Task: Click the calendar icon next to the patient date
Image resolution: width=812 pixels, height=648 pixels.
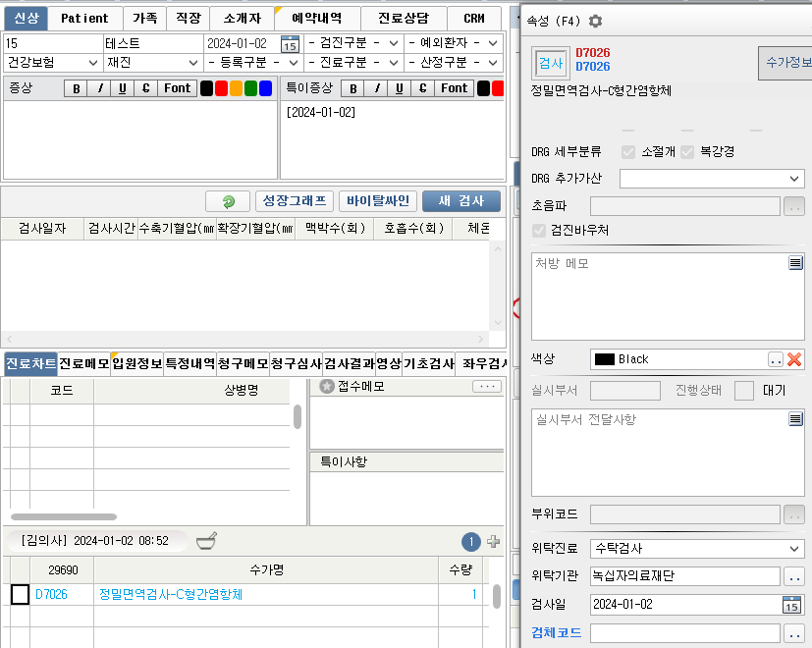Action: (290, 43)
